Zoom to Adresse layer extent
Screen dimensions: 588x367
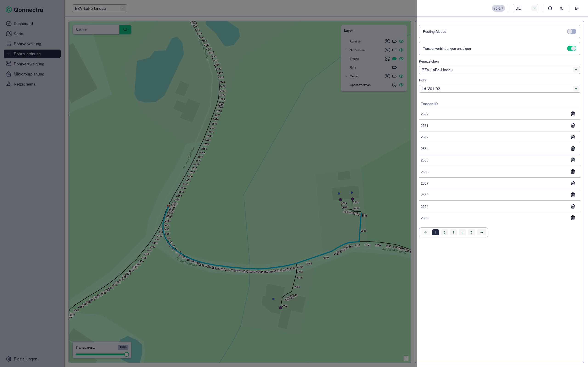[x=387, y=41]
